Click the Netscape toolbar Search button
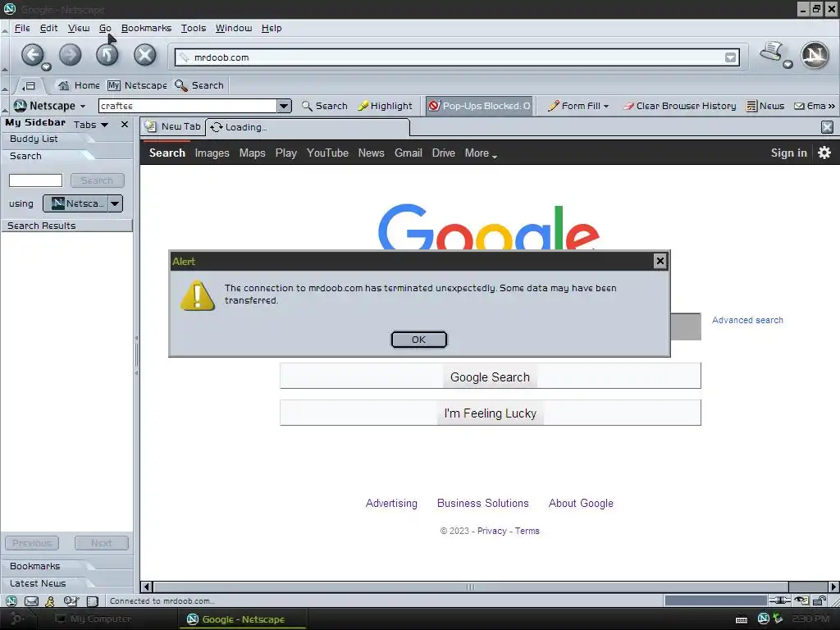 (x=325, y=106)
